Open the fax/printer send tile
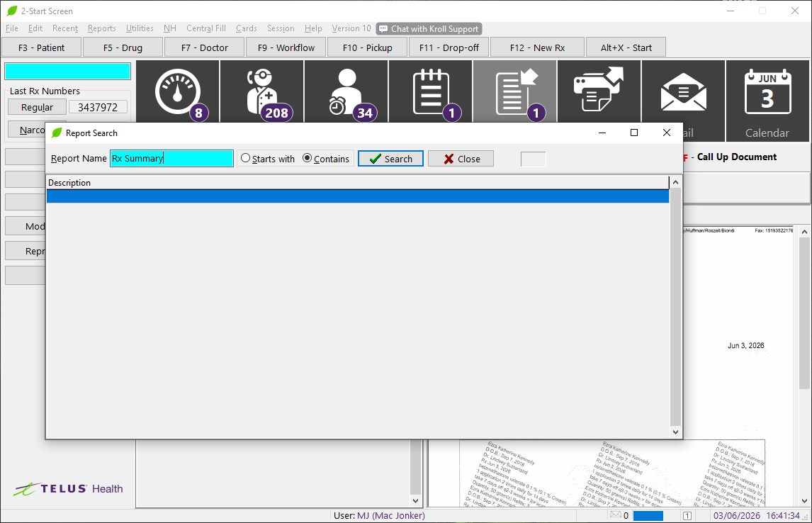Screen dimensions: 812x523 (x=599, y=91)
